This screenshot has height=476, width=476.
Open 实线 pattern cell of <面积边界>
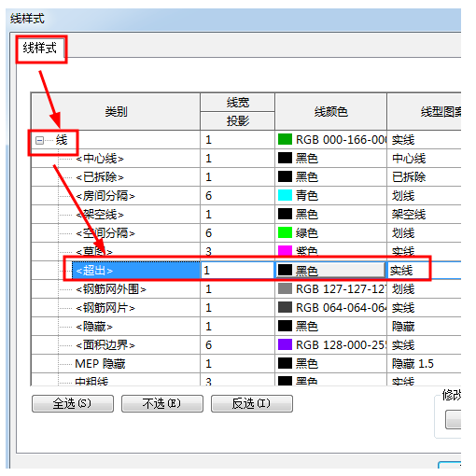pos(424,345)
